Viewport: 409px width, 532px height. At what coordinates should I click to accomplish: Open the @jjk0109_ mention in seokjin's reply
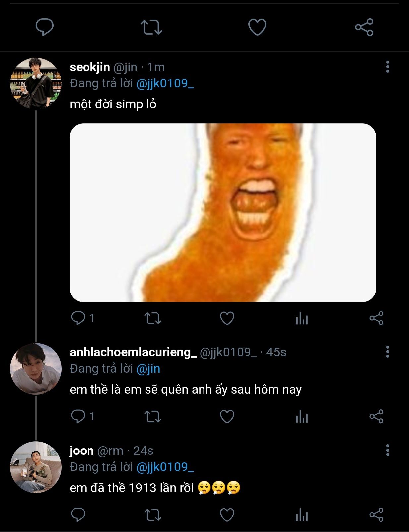click(x=165, y=83)
